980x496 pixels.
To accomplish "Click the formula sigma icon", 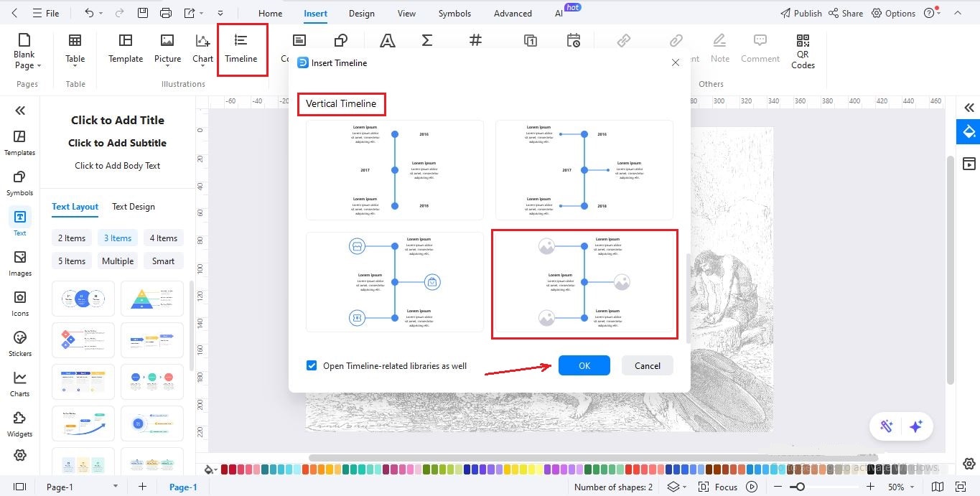I will click(x=427, y=41).
